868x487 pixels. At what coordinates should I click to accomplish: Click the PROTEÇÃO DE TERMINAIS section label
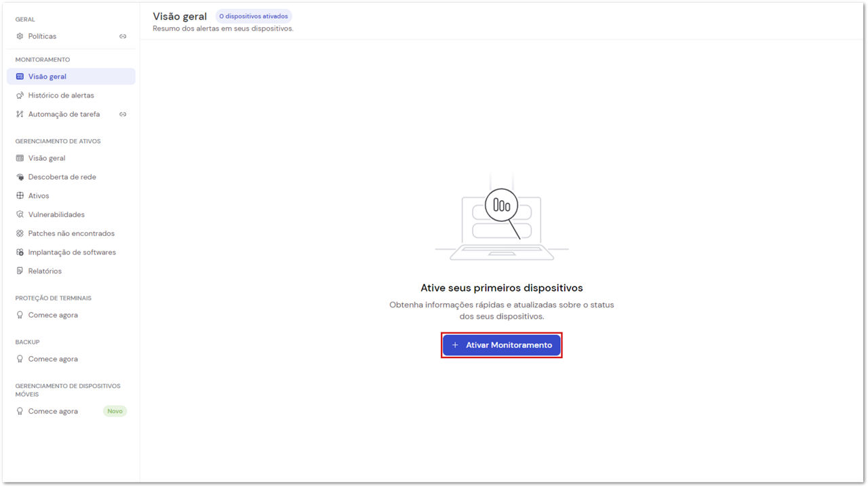point(54,298)
